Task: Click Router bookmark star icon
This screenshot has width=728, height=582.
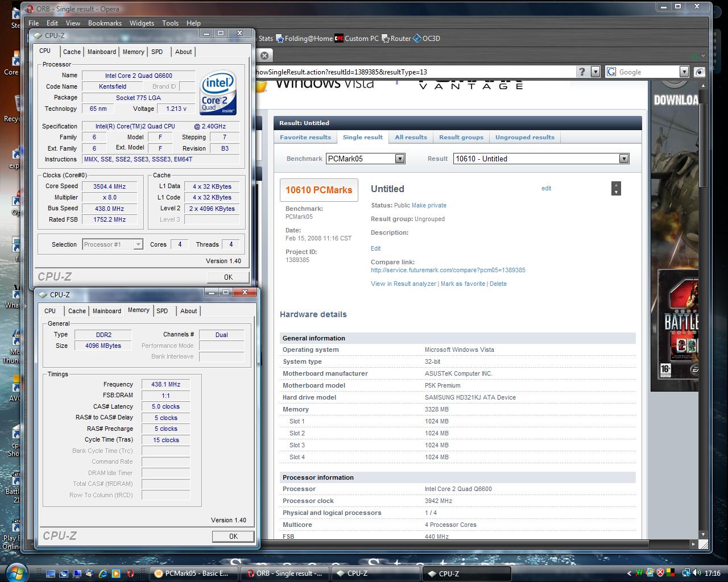Action: pyautogui.click(x=385, y=39)
